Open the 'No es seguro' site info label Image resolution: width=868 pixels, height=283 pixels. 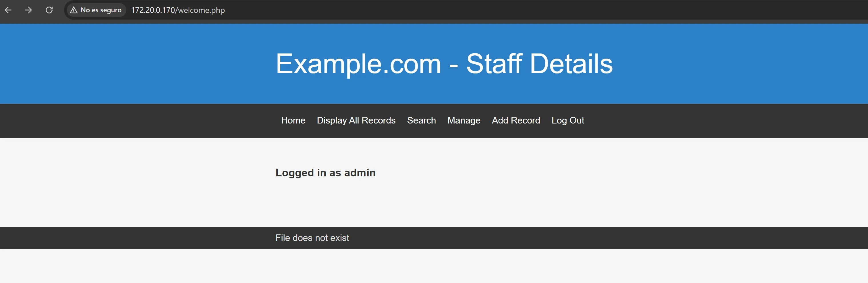pos(101,10)
